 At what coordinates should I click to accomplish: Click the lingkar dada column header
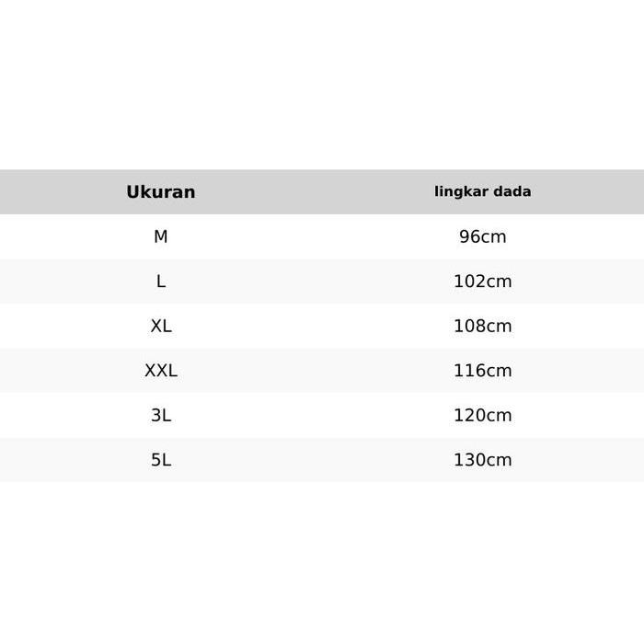pyautogui.click(x=482, y=192)
